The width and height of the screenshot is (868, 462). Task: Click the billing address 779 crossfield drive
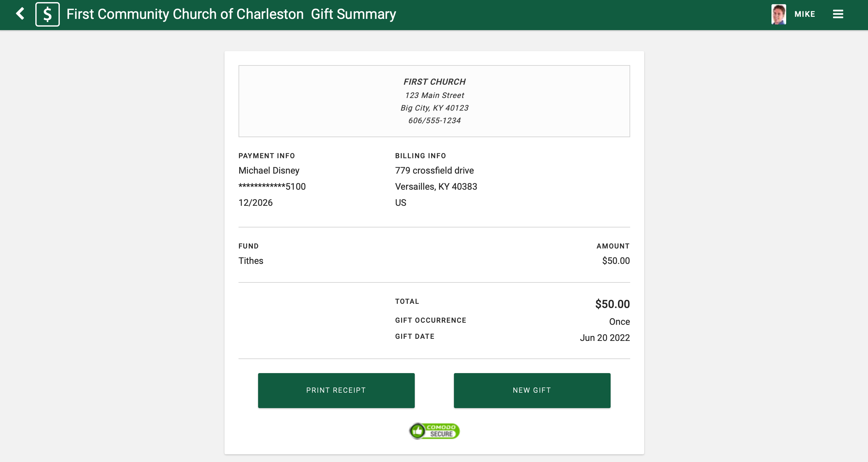(x=434, y=170)
